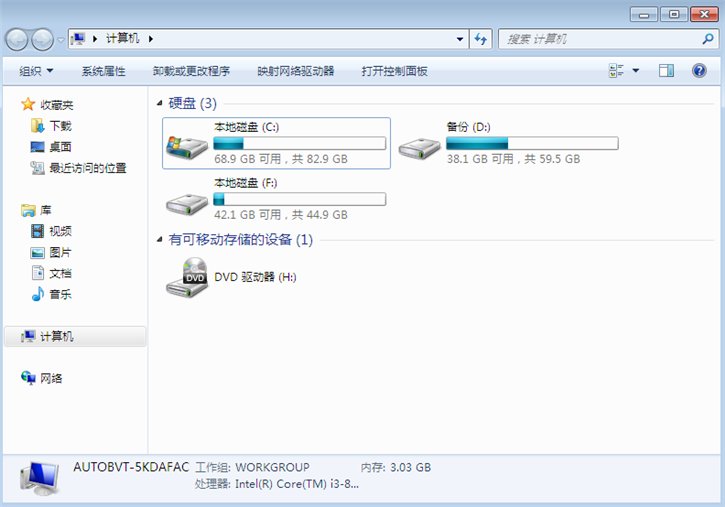The image size is (725, 507).
Task: Open the change view dropdown arrow
Action: [636, 71]
